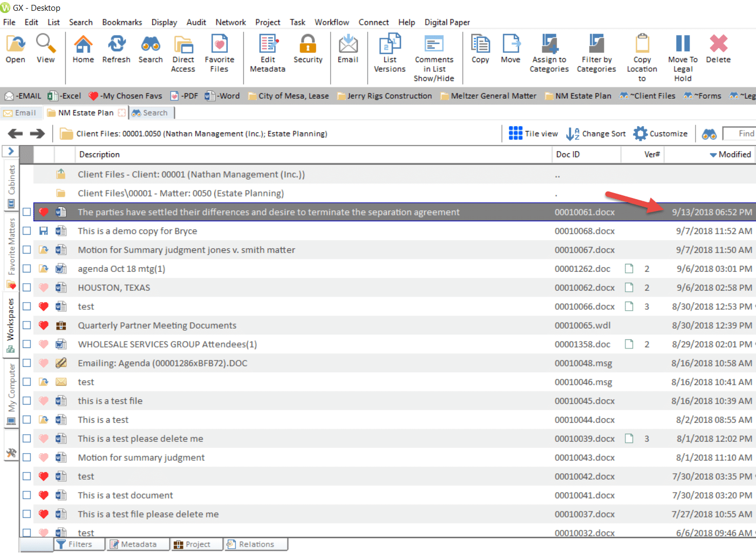Open the '-Excel' bookmark
Screen dimensions: 756x553
click(65, 95)
